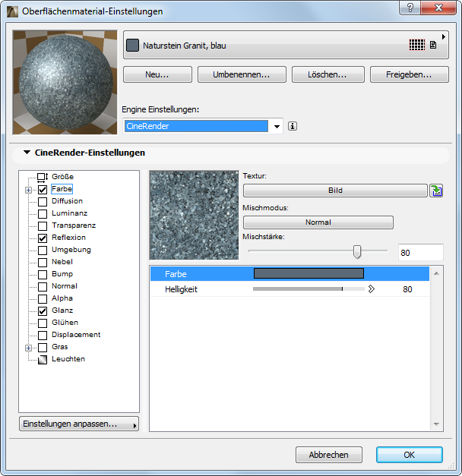Expand the Farbe tree node
This screenshot has height=476, width=462.
[29, 190]
